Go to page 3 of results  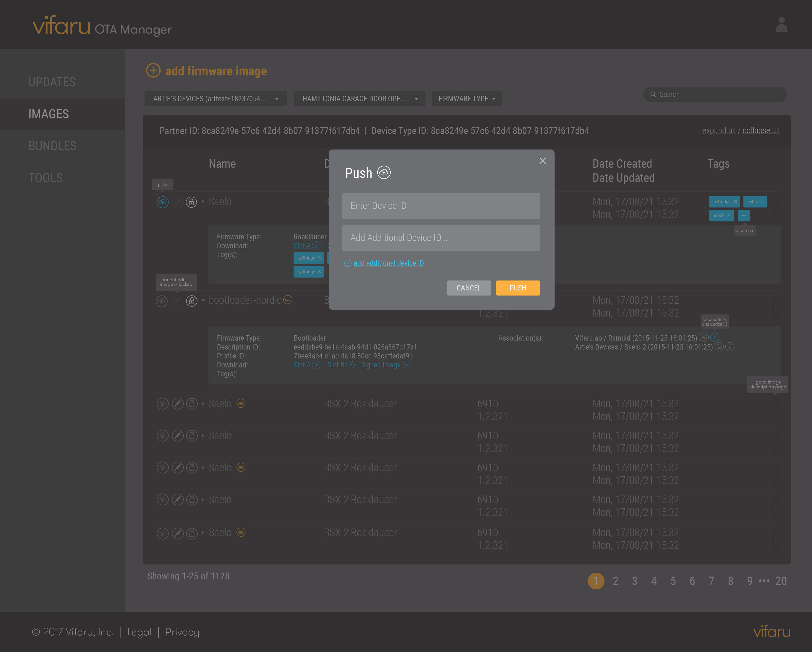coord(635,581)
